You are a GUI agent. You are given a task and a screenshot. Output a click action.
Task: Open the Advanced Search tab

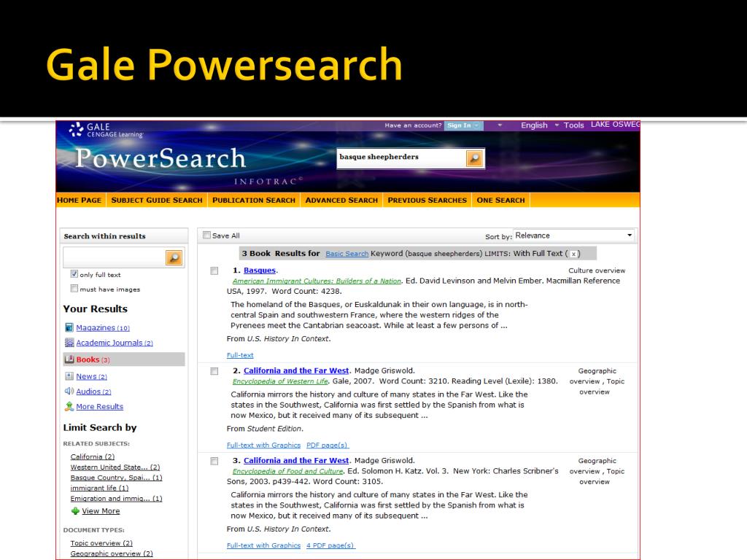coord(341,200)
